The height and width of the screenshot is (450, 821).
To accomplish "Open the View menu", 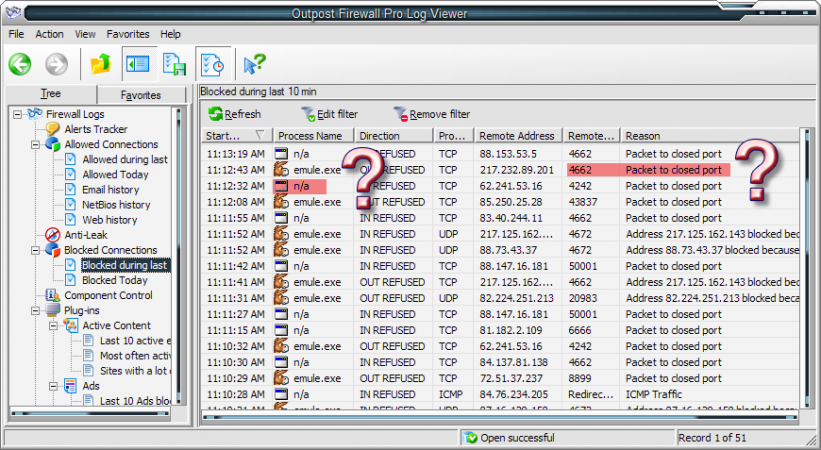I will (85, 34).
